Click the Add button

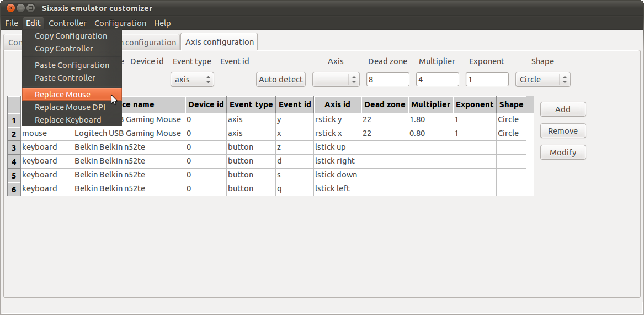(x=562, y=109)
